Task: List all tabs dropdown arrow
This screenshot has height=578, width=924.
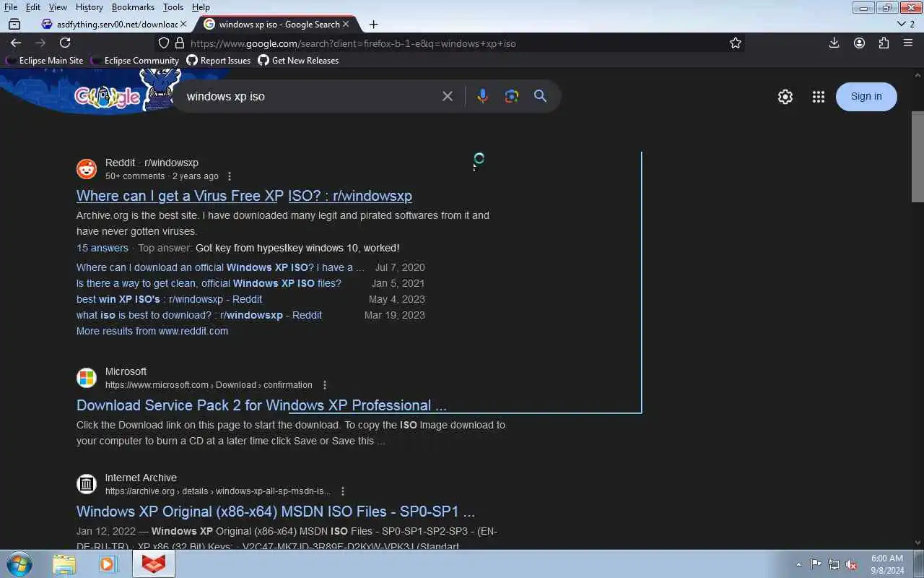Action: pos(901,24)
